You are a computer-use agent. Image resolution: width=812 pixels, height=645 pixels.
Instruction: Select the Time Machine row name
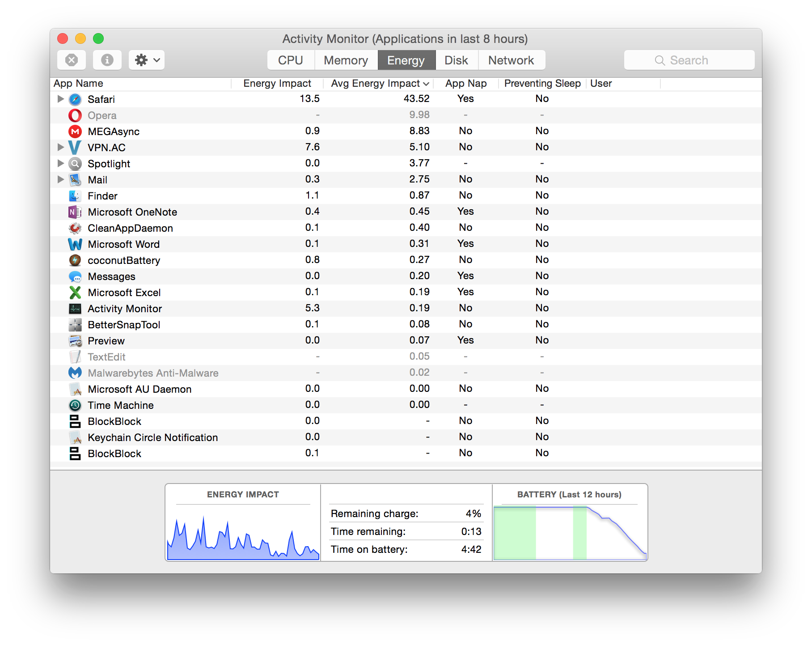coord(121,405)
